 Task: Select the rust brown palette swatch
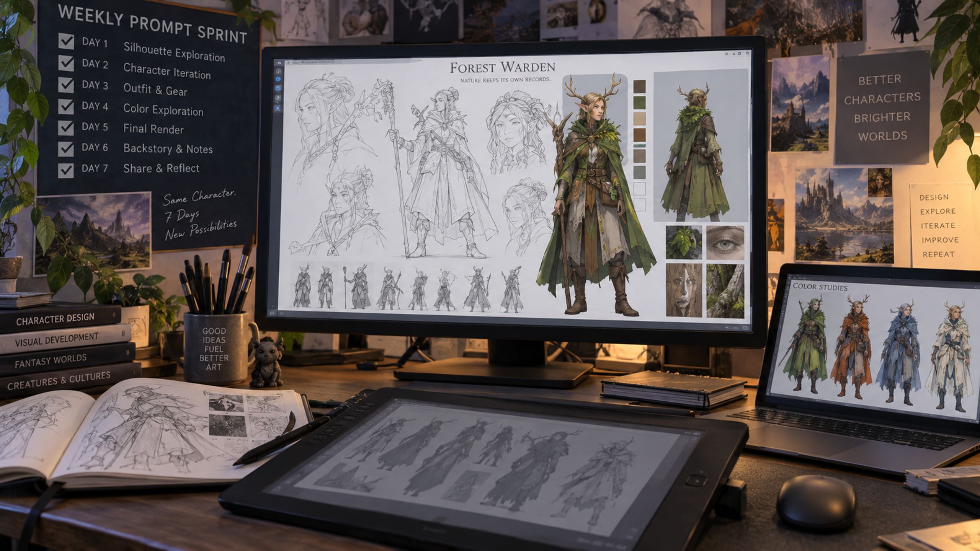pyautogui.click(x=639, y=135)
